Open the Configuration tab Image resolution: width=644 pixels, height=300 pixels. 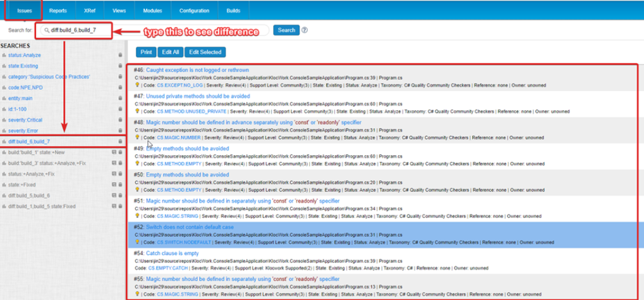coord(194,11)
